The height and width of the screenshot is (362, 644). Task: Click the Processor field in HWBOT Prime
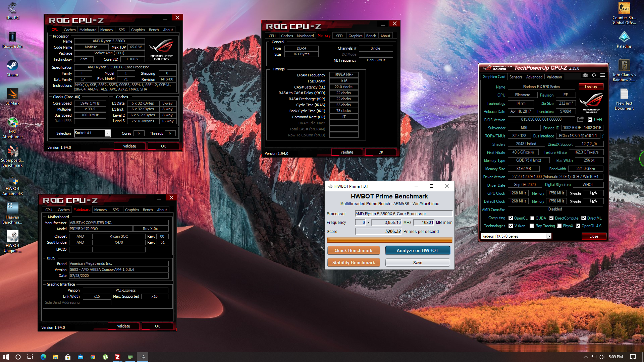coord(404,214)
